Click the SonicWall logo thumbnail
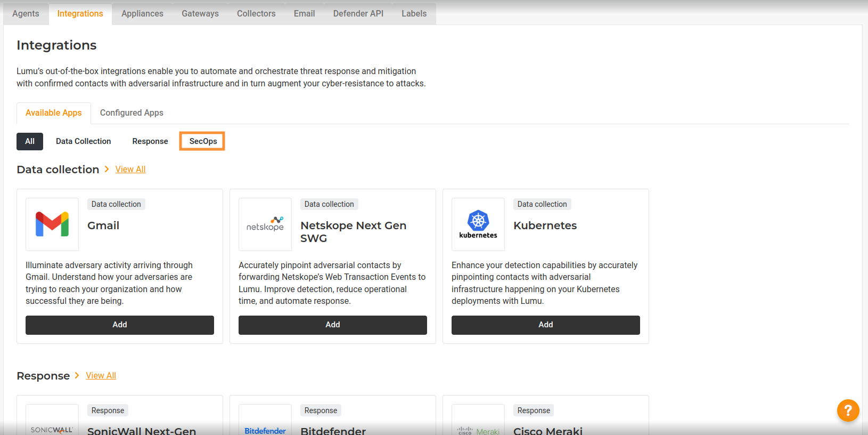The width and height of the screenshot is (868, 435). pos(52,424)
